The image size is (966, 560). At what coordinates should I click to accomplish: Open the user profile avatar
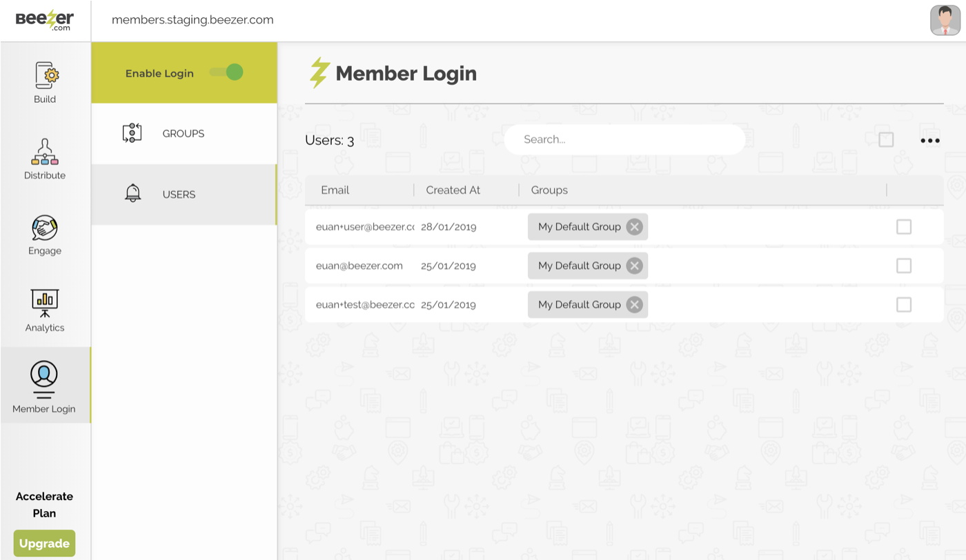point(945,20)
